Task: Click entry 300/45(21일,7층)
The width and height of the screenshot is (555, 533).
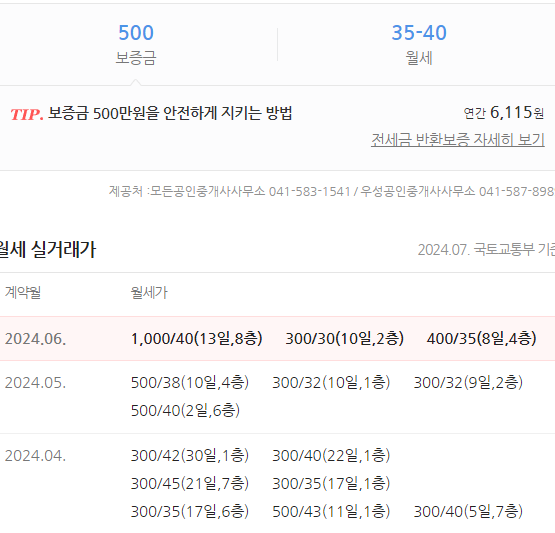Action: point(190,483)
